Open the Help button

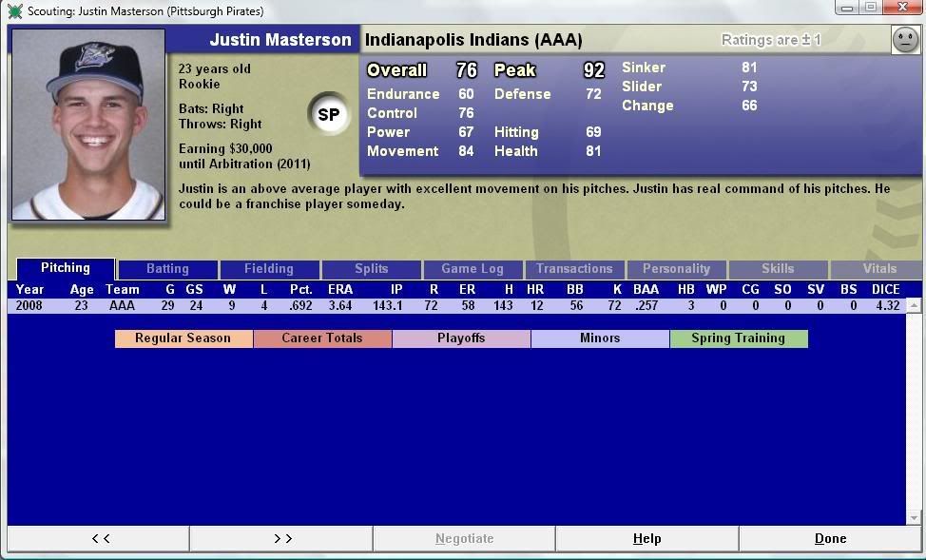tap(646, 538)
